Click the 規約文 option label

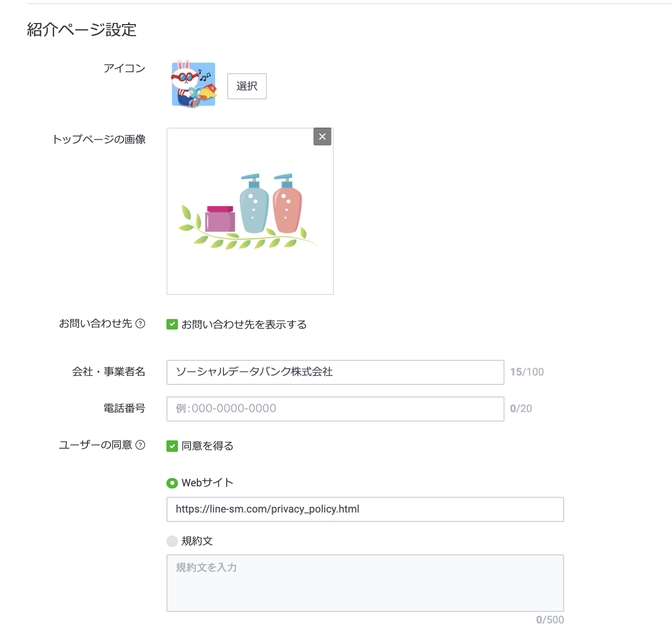click(197, 541)
